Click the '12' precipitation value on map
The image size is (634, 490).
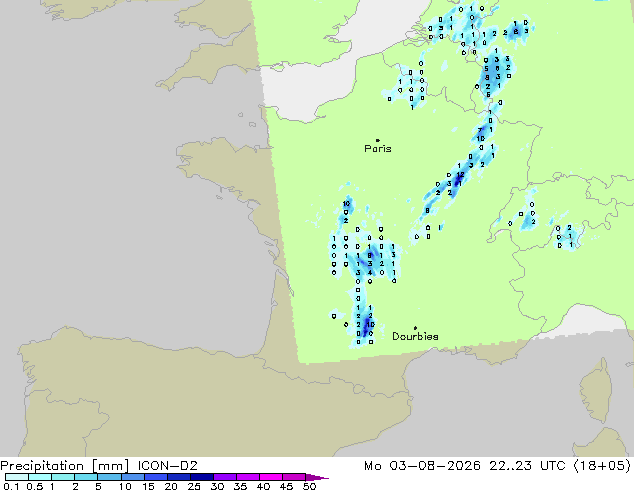pos(460,175)
